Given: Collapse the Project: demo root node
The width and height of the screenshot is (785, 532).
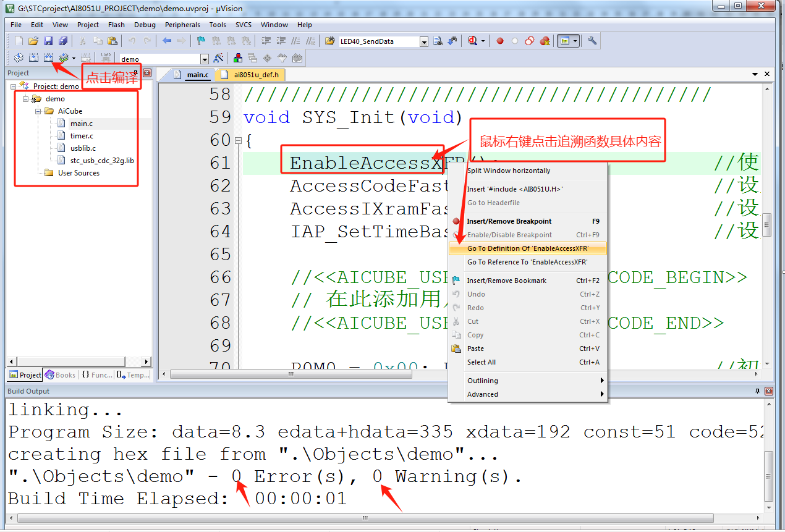Looking at the screenshot, I should coord(14,87).
